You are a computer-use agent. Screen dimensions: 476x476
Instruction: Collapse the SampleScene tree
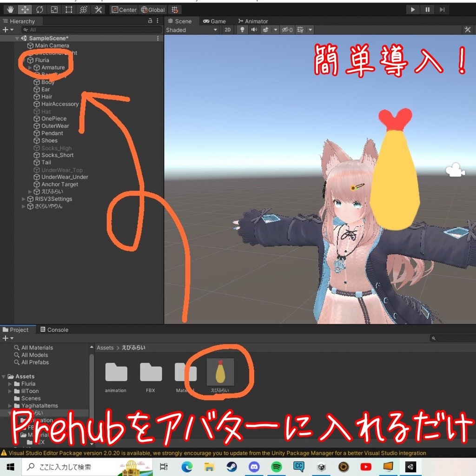point(17,38)
